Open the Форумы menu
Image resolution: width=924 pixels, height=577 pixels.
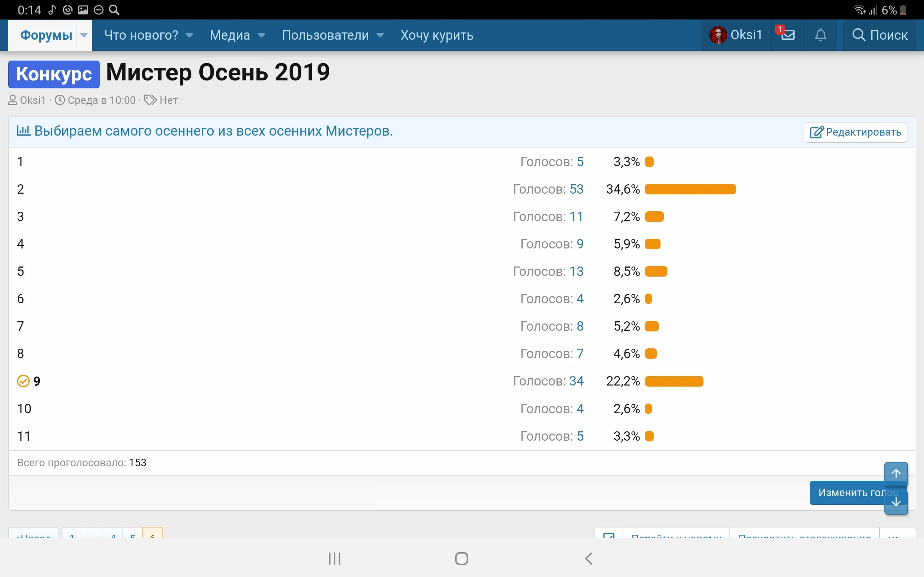tap(47, 35)
